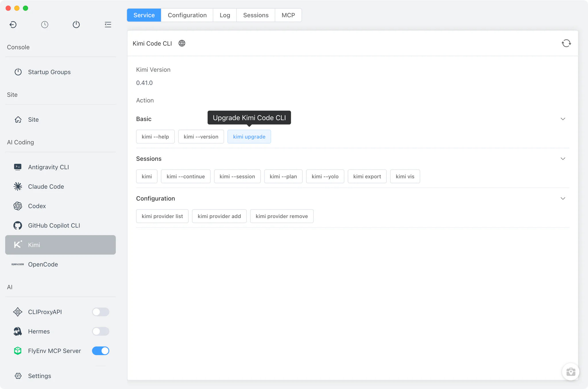
Task: Open the globe website icon beside Kimi Code CLI
Action: coord(182,43)
